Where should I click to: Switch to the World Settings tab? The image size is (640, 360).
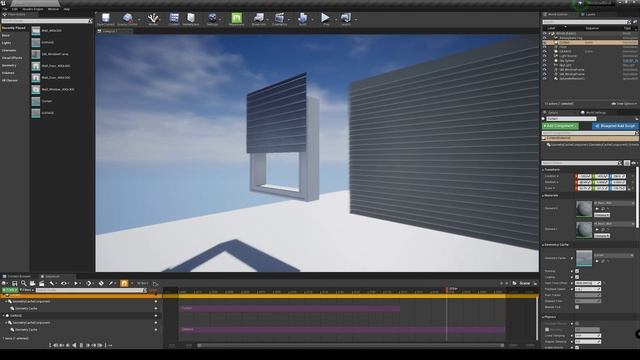pos(596,113)
